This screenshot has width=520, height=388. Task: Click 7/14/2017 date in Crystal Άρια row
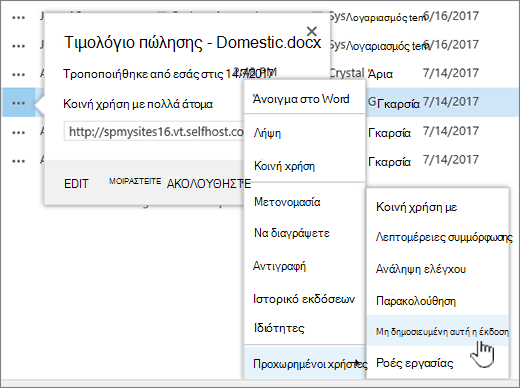pos(451,73)
